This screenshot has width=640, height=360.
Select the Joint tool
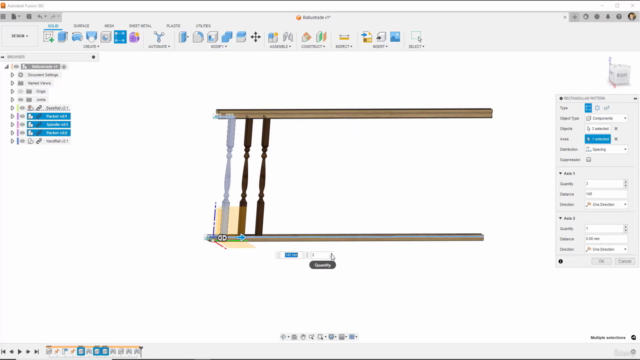pos(288,37)
